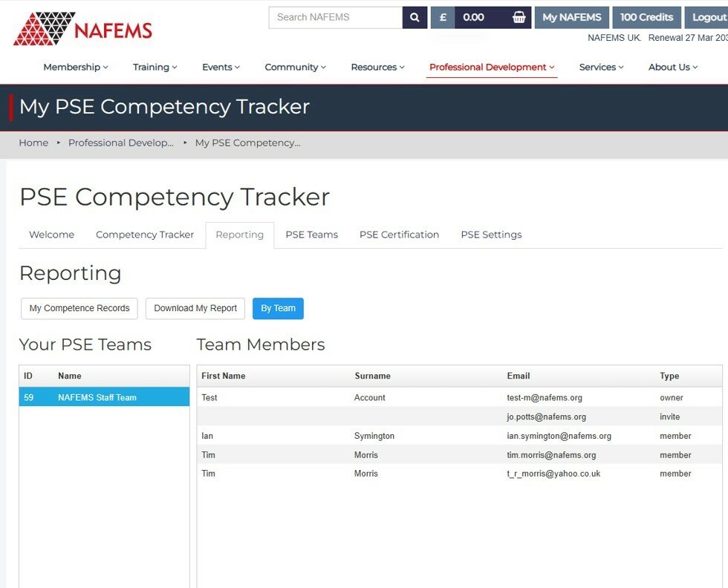Expand the Events menu
Screen dimensions: 728x588
point(221,68)
